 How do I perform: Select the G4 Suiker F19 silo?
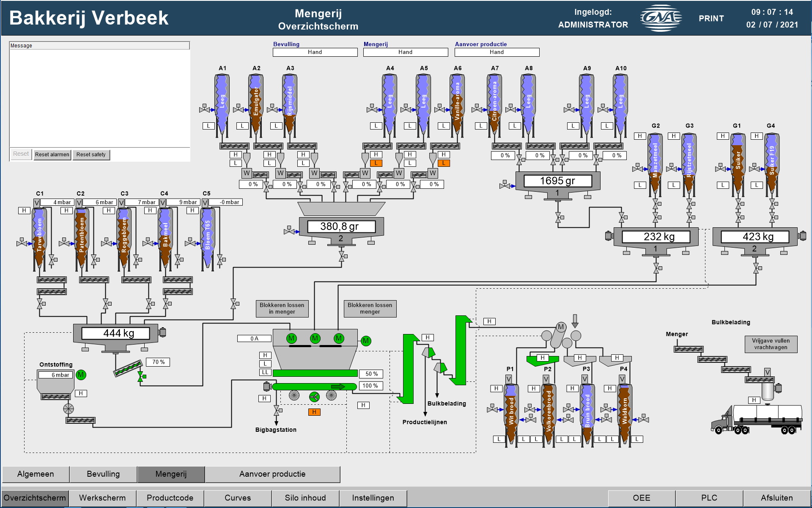[772, 164]
